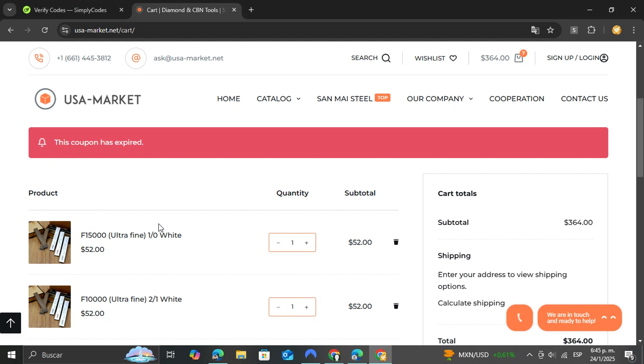Click the address bar URL
Viewport: 644px width, 364px height.
(104, 30)
